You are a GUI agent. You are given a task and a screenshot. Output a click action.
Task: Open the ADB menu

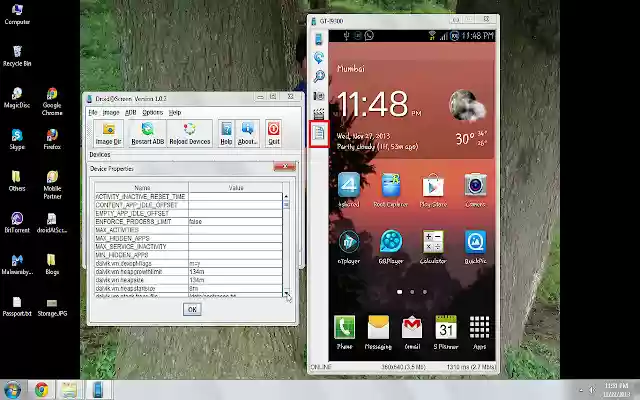pos(131,112)
